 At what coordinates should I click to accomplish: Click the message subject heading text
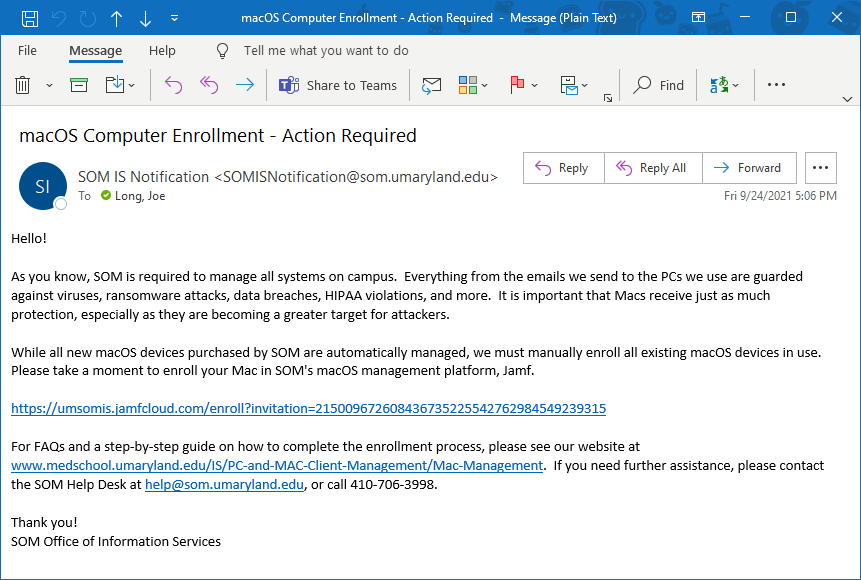point(218,136)
